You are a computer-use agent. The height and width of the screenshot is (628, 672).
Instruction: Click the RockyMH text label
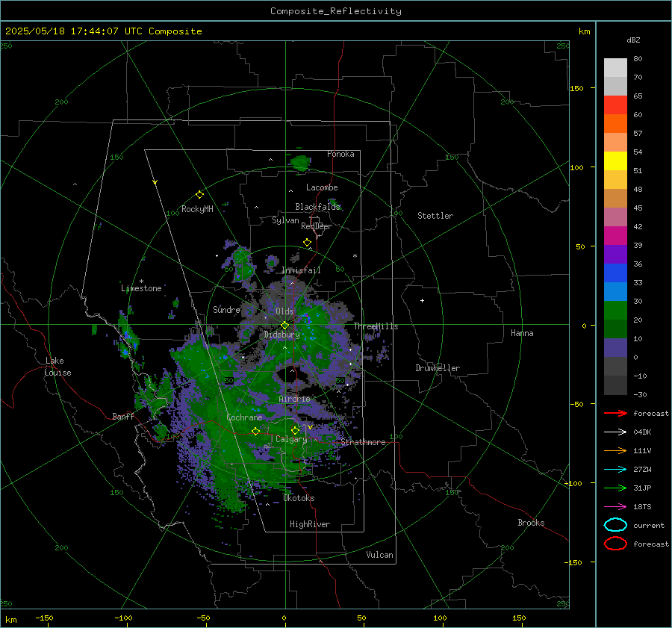click(x=197, y=209)
